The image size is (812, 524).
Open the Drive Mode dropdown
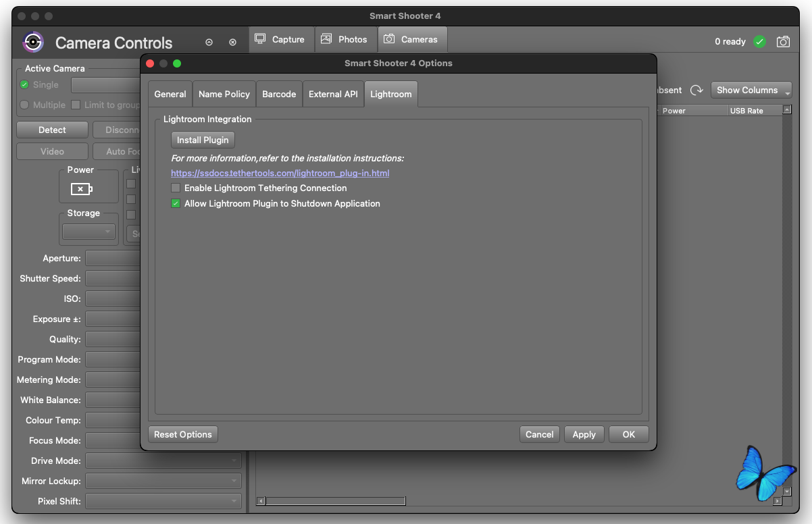[163, 461]
